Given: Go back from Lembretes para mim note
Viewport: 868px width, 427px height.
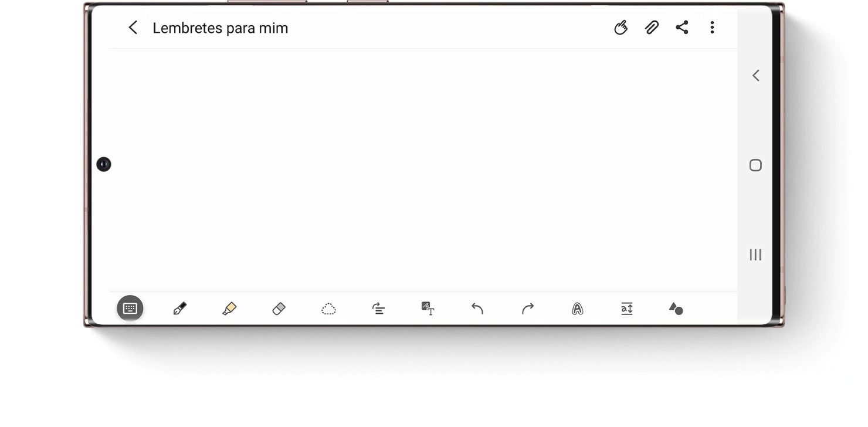Looking at the screenshot, I should (133, 28).
